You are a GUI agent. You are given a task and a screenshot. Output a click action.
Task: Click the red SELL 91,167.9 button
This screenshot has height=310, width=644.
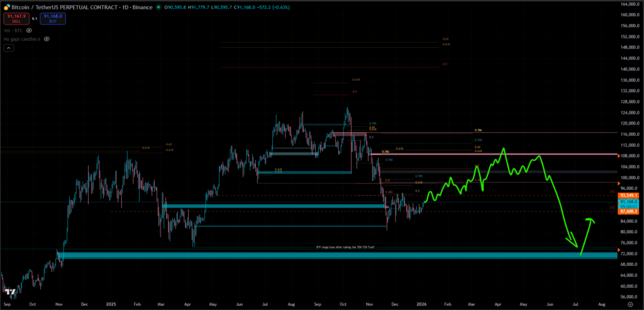coord(16,18)
